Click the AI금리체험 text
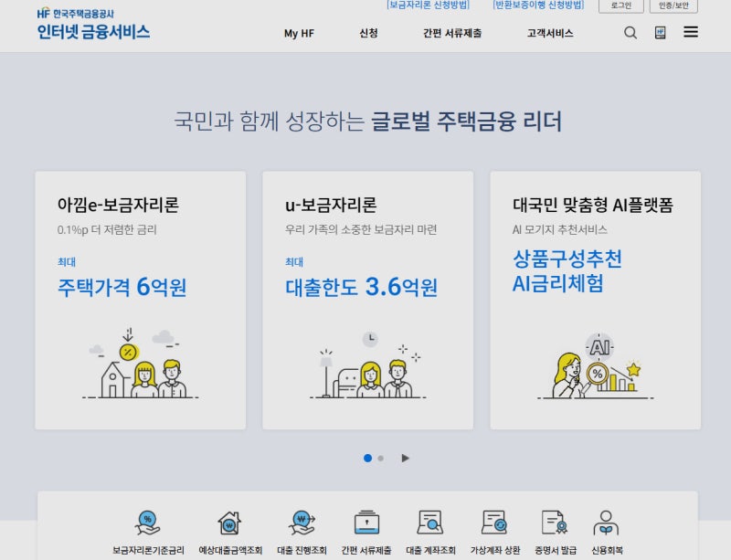 tap(558, 283)
